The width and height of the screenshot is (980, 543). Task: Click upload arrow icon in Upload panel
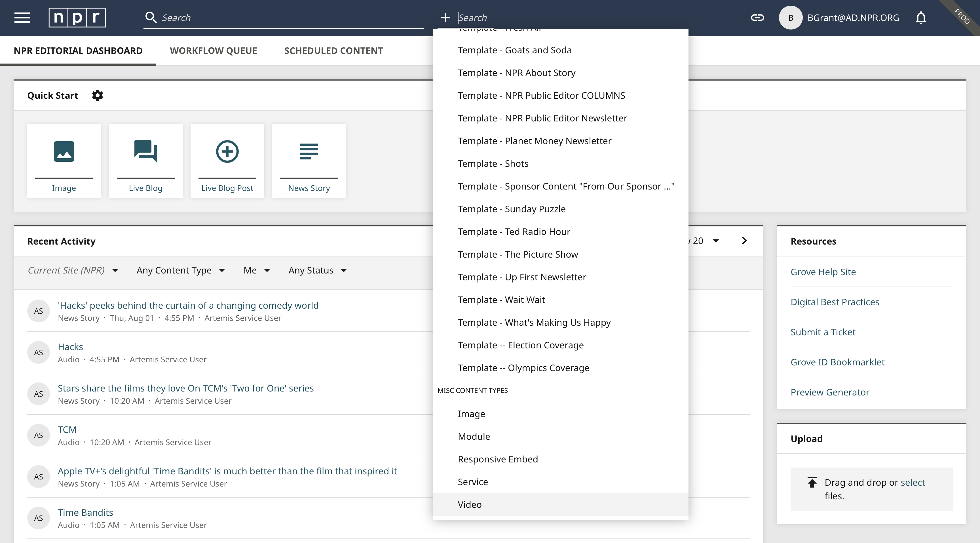(812, 482)
